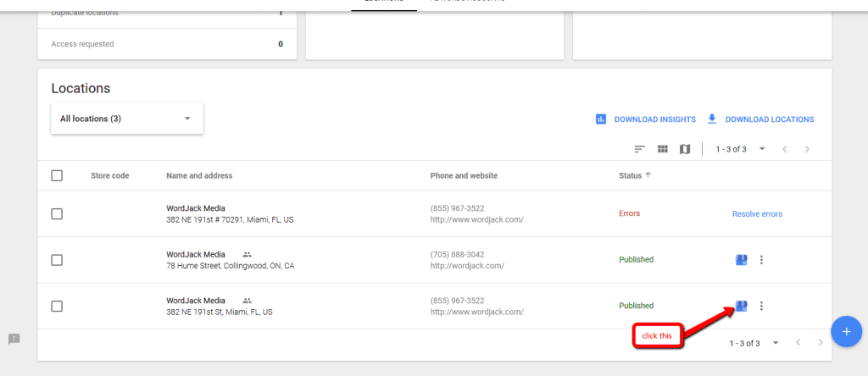Click the Status column header

click(631, 175)
